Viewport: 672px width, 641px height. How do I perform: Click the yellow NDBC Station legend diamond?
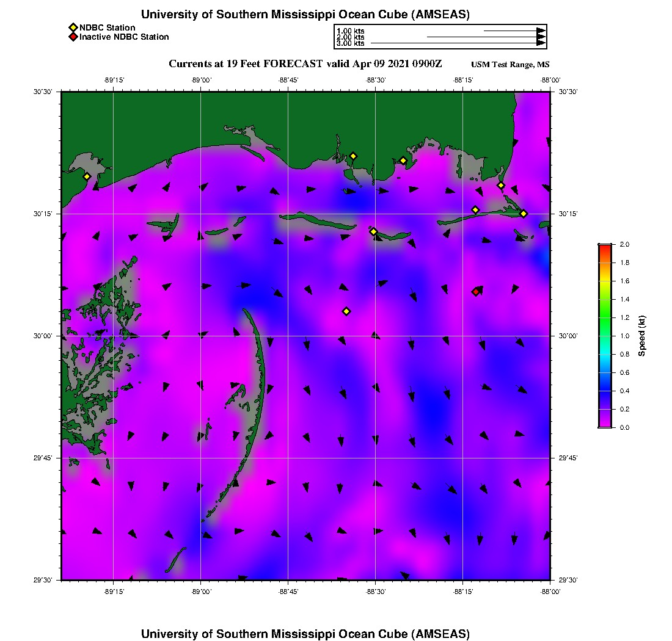(x=73, y=27)
